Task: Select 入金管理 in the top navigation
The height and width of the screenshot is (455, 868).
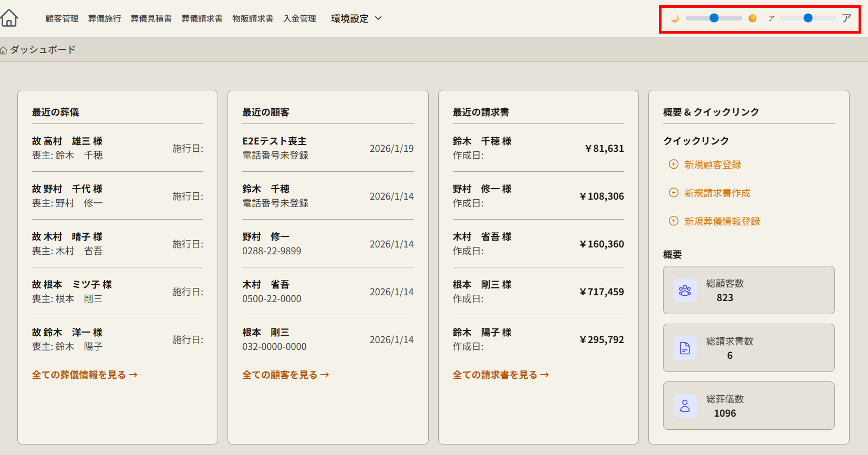Action: point(299,19)
